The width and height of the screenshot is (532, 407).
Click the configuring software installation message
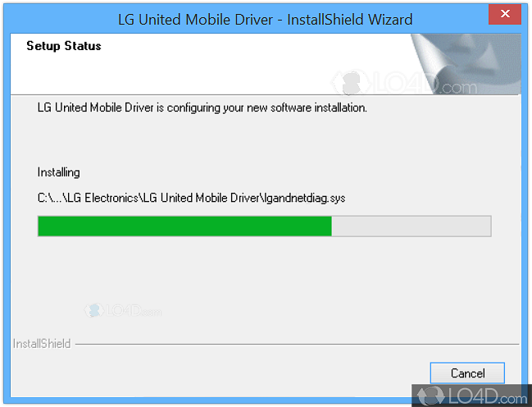point(202,107)
